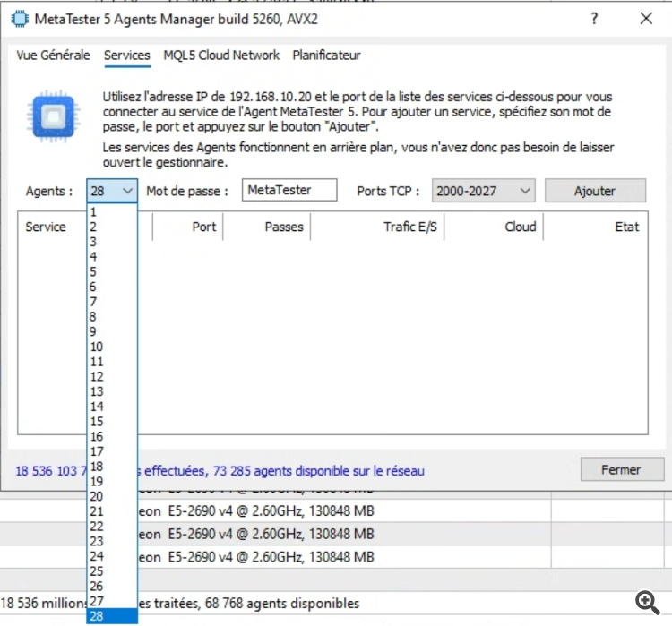Image resolution: width=672 pixels, height=626 pixels.
Task: Select option 24 in Agents dropdown
Action: (112, 556)
